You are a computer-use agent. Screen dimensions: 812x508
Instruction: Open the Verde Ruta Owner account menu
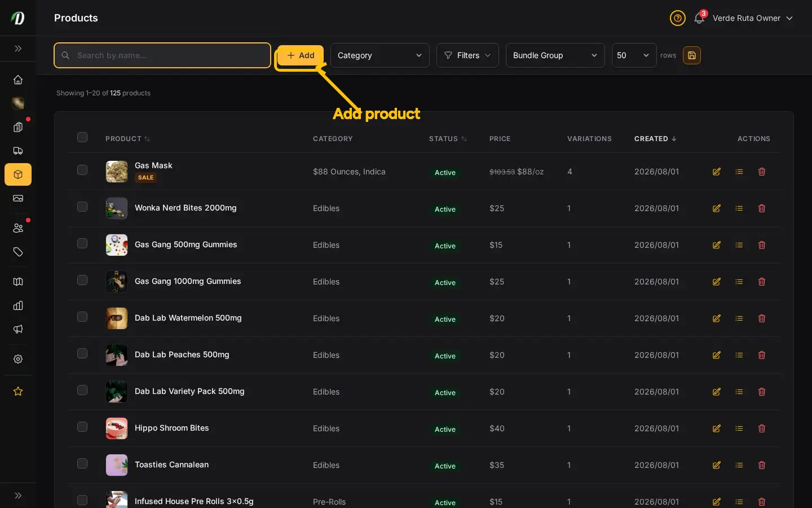[753, 18]
